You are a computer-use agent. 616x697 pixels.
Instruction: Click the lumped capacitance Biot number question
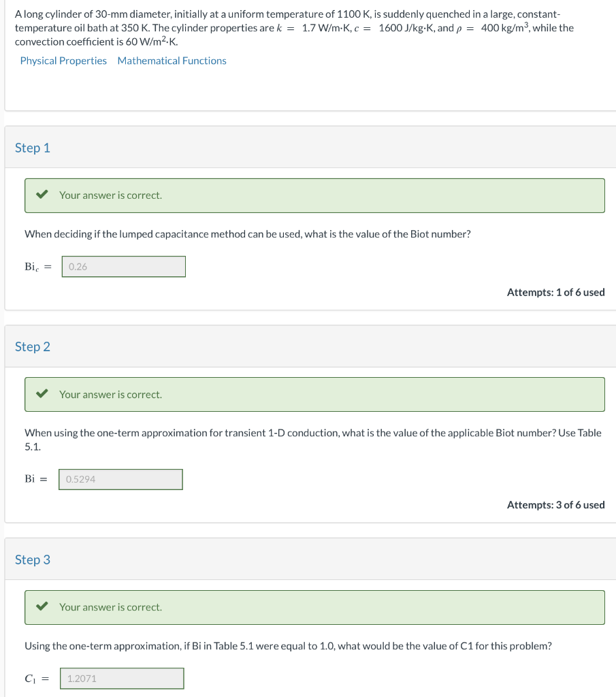(x=248, y=234)
